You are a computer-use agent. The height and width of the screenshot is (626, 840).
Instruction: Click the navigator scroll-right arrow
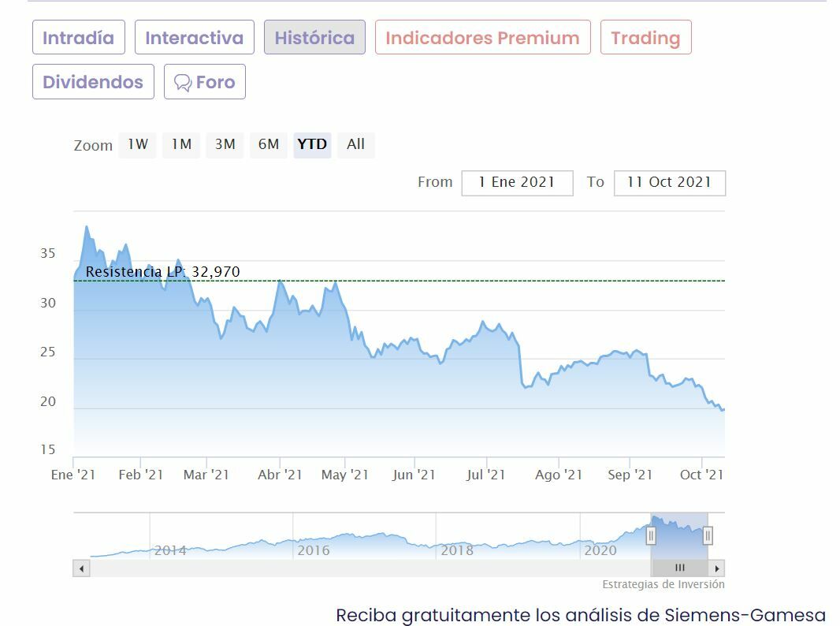(x=716, y=568)
